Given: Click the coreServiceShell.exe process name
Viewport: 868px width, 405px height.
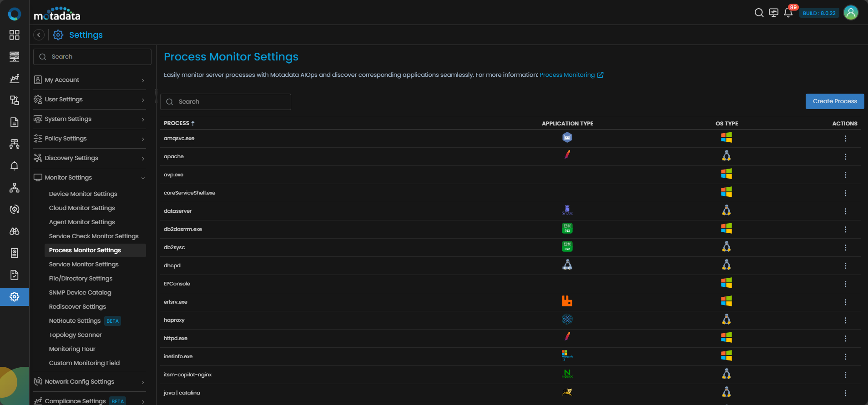Looking at the screenshot, I should [x=190, y=193].
